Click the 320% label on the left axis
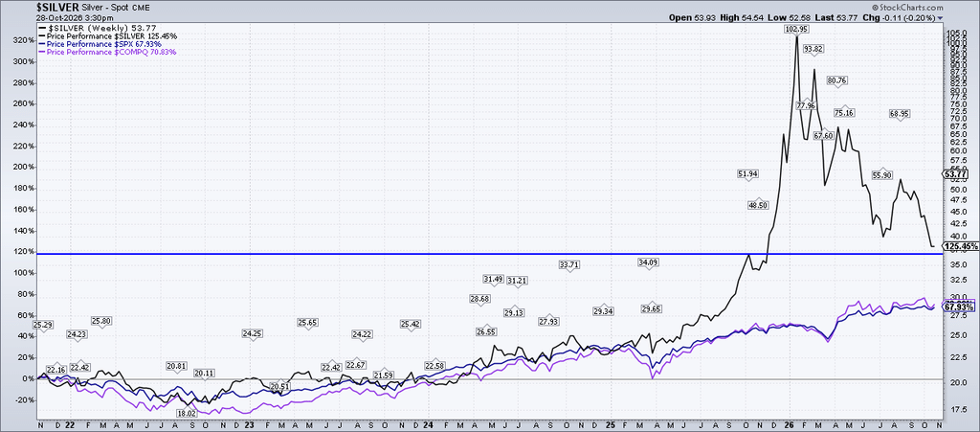This screenshot has width=980, height=432. pyautogui.click(x=22, y=40)
